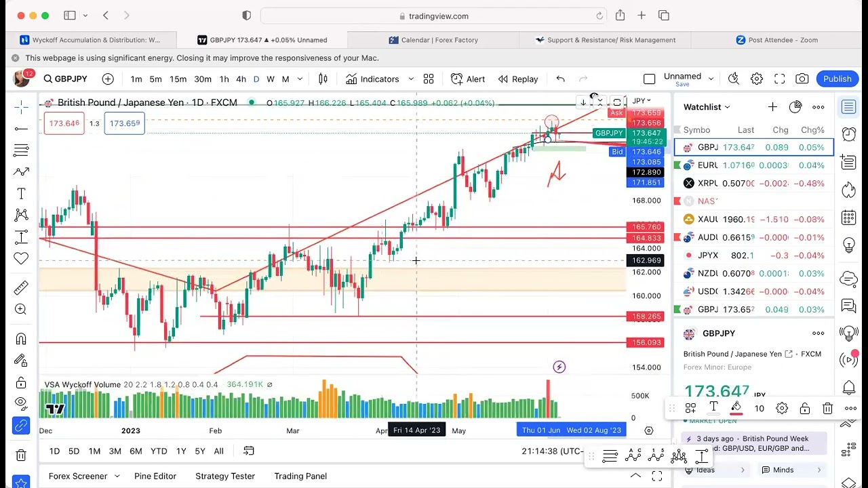868x488 pixels.
Task: Click the compare or add symbol plus button
Action: pos(108,79)
